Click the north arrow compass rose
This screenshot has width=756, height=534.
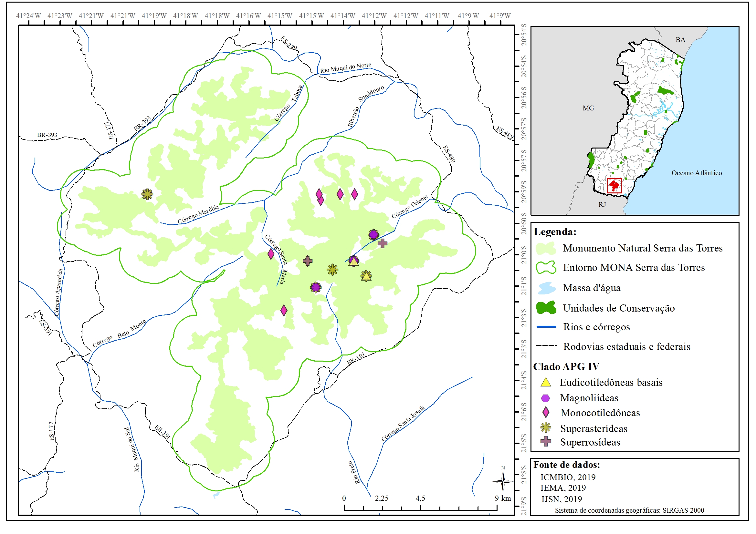503,481
